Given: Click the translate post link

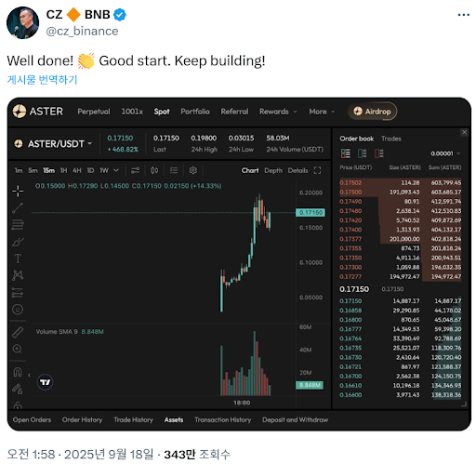Looking at the screenshot, I should [42, 80].
